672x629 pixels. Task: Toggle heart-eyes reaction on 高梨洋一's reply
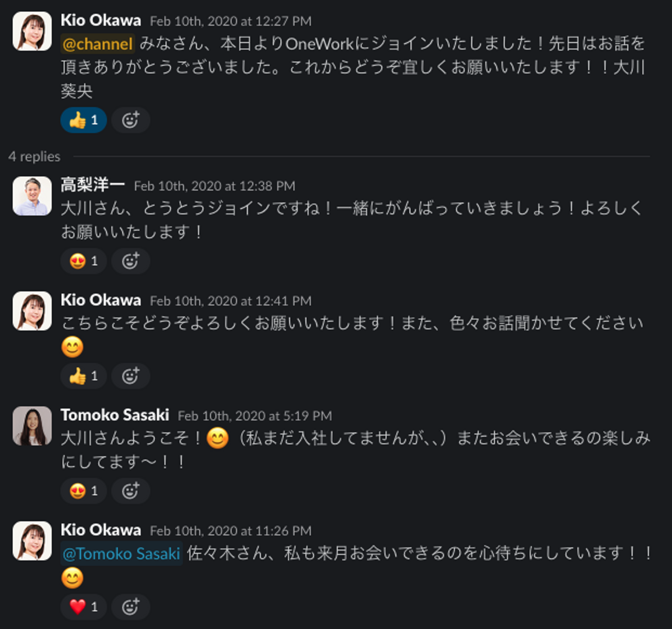[x=84, y=261]
